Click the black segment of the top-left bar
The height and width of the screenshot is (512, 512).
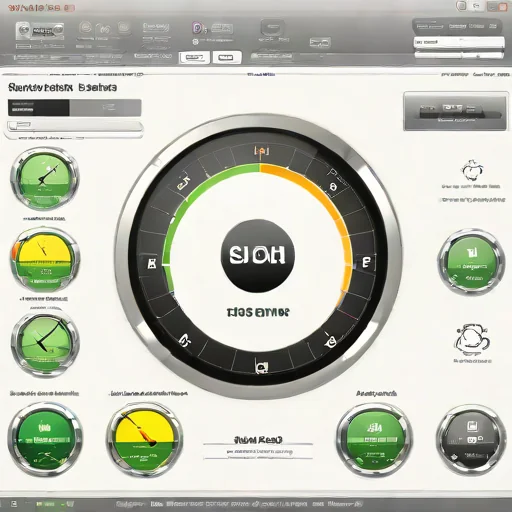click(x=39, y=108)
